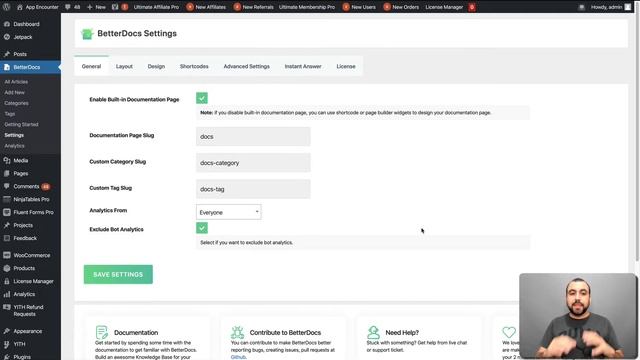The height and width of the screenshot is (360, 640).
Task: Open Ultimate Membership Pro in the admin bar
Action: click(x=307, y=7)
